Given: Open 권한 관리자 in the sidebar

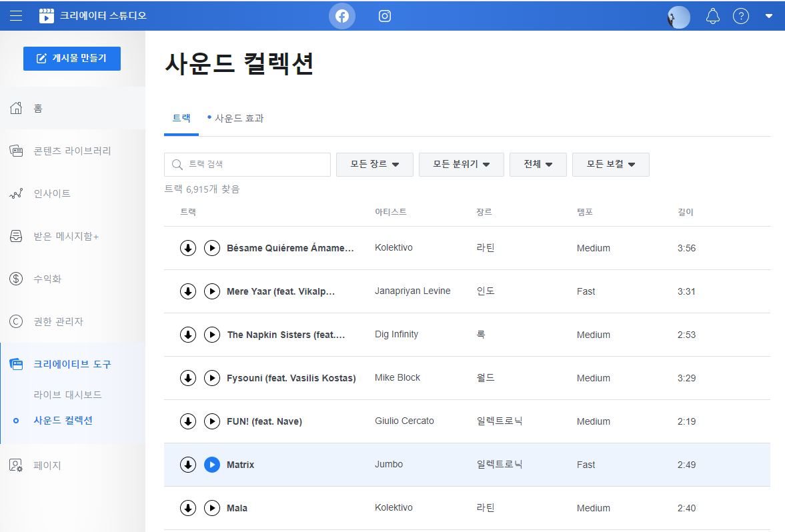Looking at the screenshot, I should click(x=73, y=321).
